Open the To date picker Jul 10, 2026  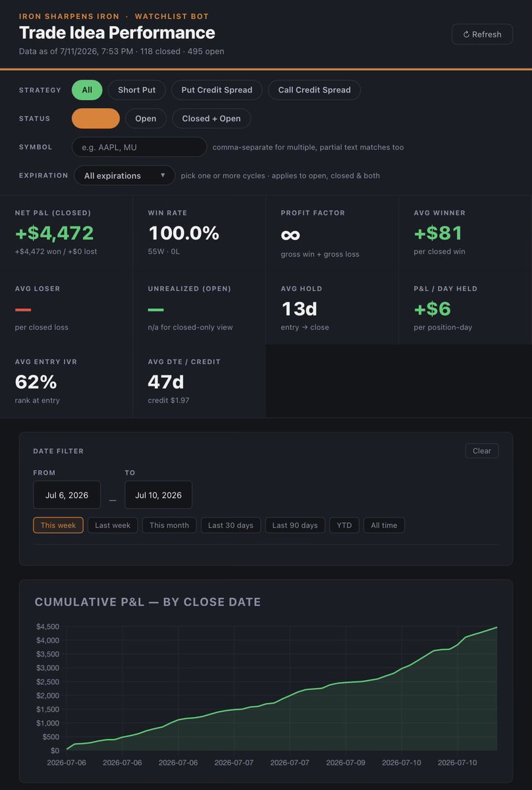[158, 495]
